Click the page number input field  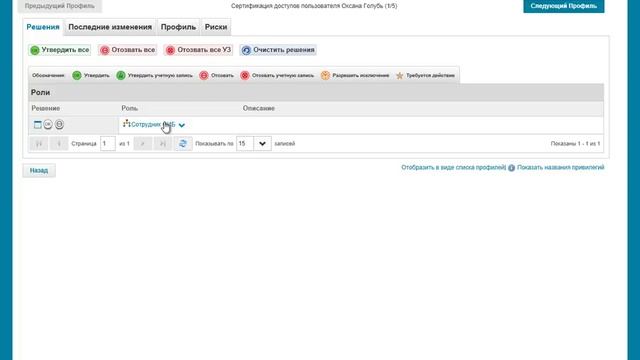pos(108,144)
